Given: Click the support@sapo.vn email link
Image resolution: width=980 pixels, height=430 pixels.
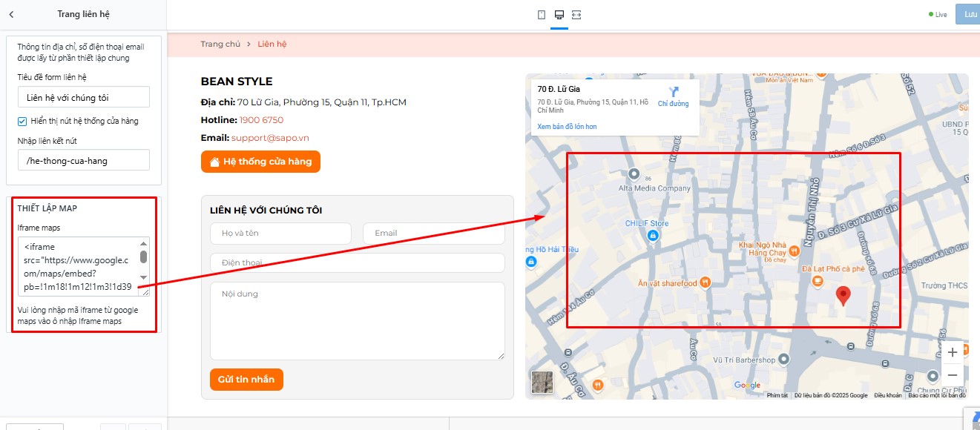Looking at the screenshot, I should tap(270, 138).
